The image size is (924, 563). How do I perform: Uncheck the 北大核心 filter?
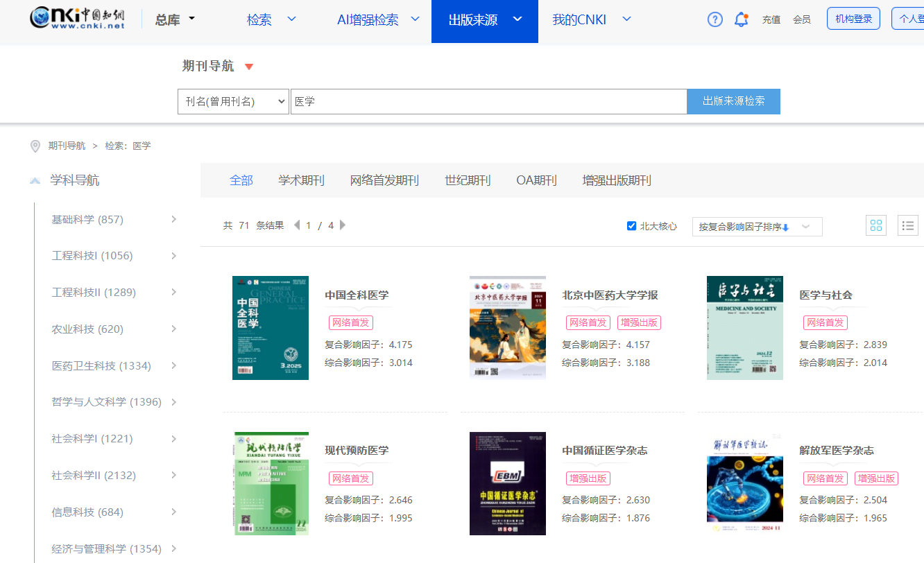coord(631,225)
